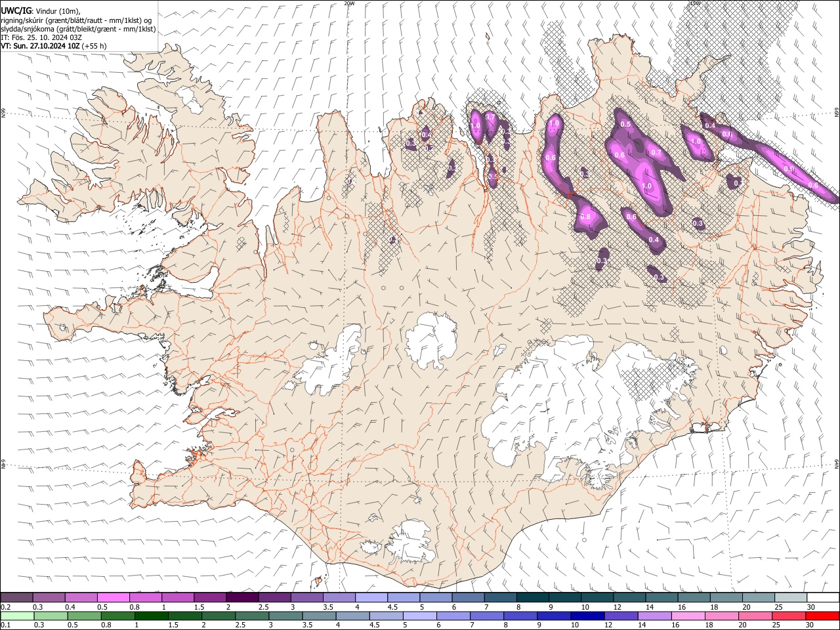Pick the bright red lower swatch labeled 30
The image size is (840, 630).
tap(822, 616)
